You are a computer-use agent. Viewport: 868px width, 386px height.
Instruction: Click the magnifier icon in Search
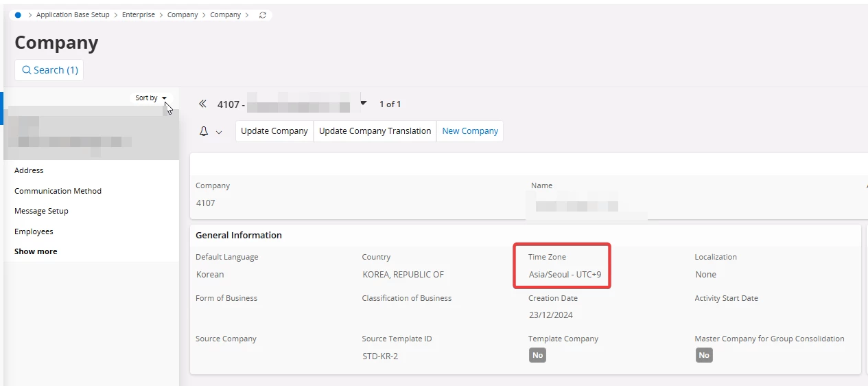tap(27, 70)
